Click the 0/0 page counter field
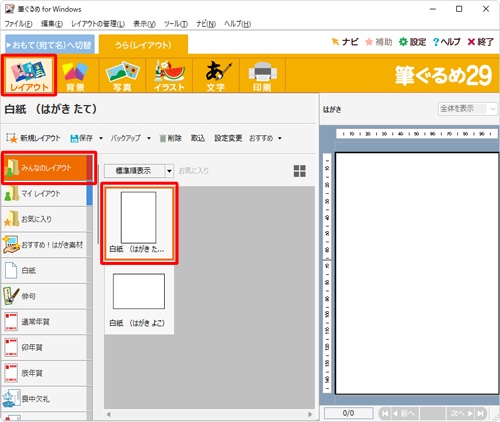 348,413
